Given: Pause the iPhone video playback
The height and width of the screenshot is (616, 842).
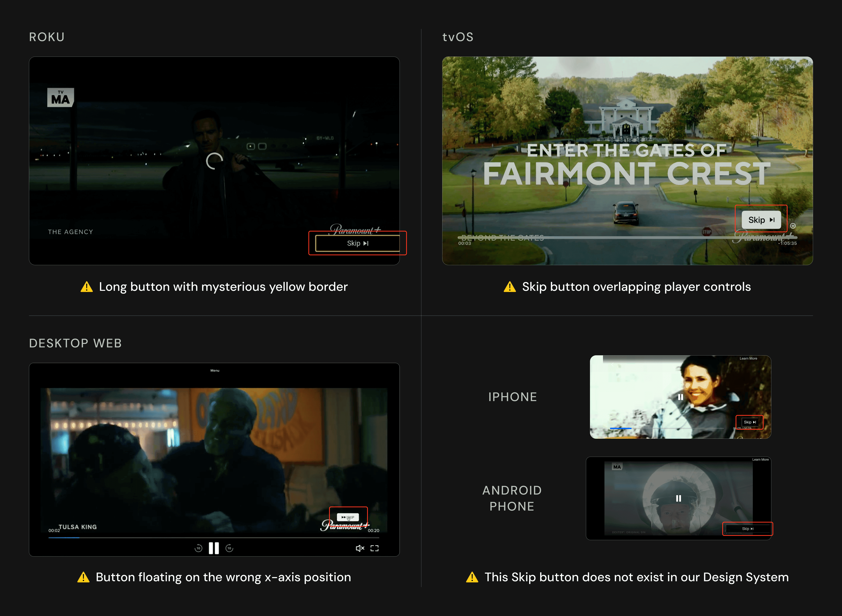Looking at the screenshot, I should coord(681,397).
